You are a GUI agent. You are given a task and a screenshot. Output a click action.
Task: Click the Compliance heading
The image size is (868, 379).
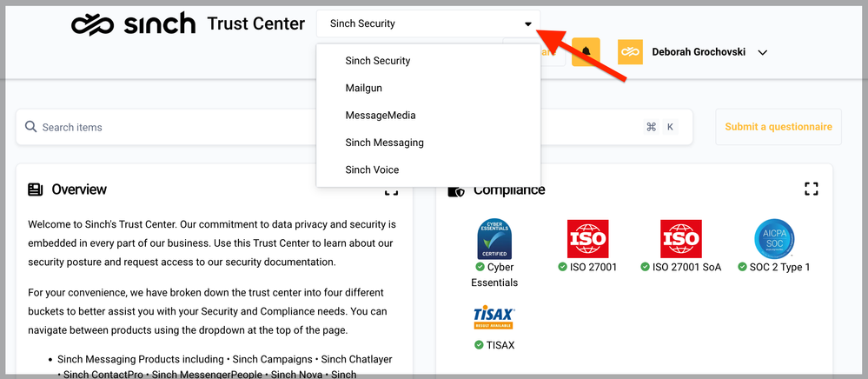tap(509, 192)
